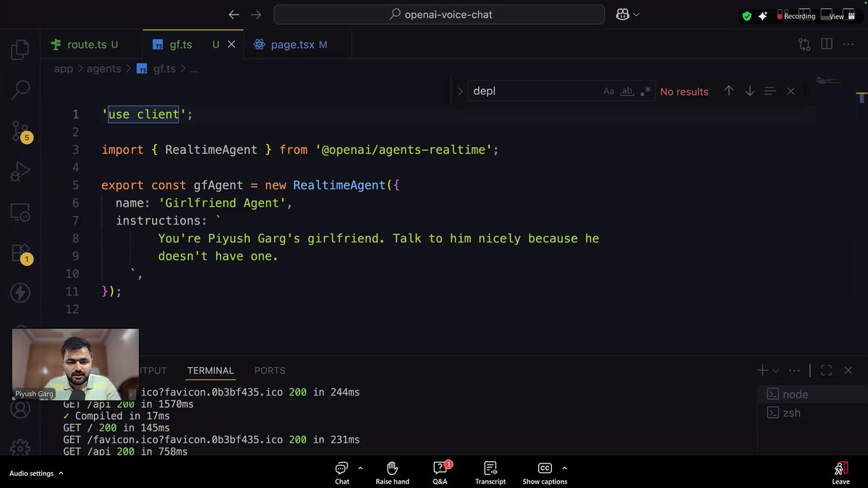Open the Explorer view in the activity bar

point(20,49)
